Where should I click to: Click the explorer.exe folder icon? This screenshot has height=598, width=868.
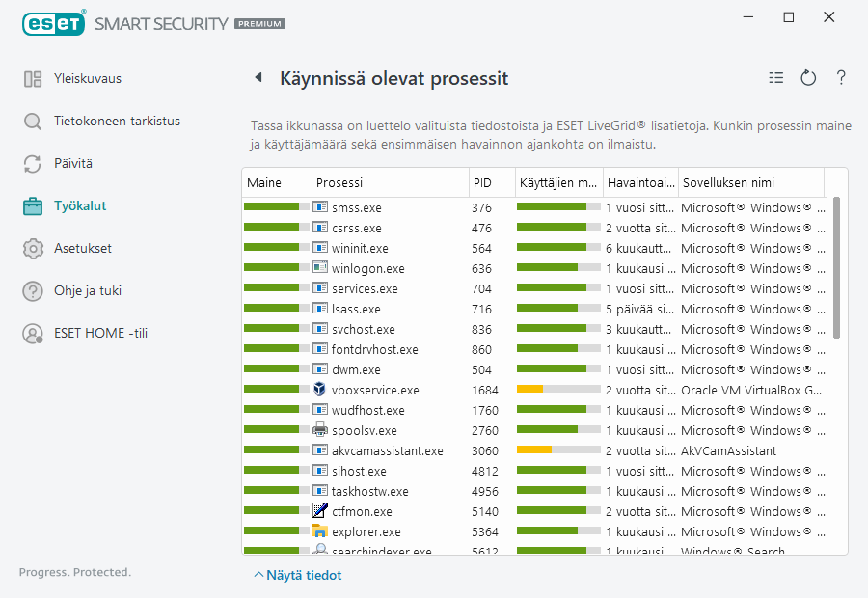click(320, 531)
